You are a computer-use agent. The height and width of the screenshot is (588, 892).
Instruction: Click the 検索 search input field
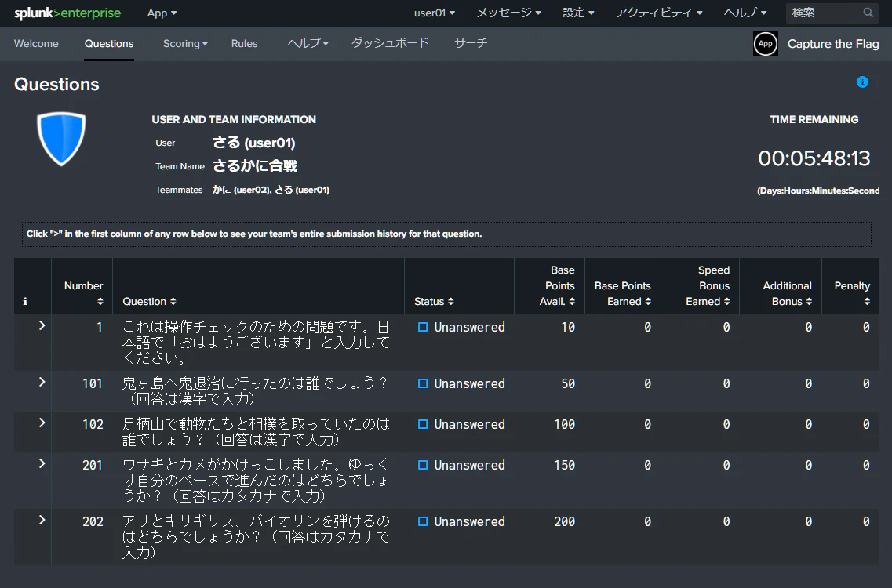pos(825,13)
